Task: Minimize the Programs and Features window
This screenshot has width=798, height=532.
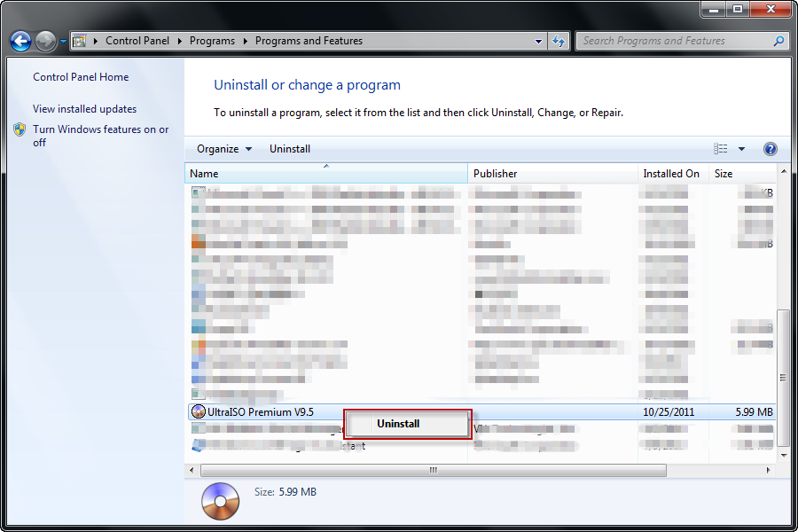Action: tap(714, 9)
